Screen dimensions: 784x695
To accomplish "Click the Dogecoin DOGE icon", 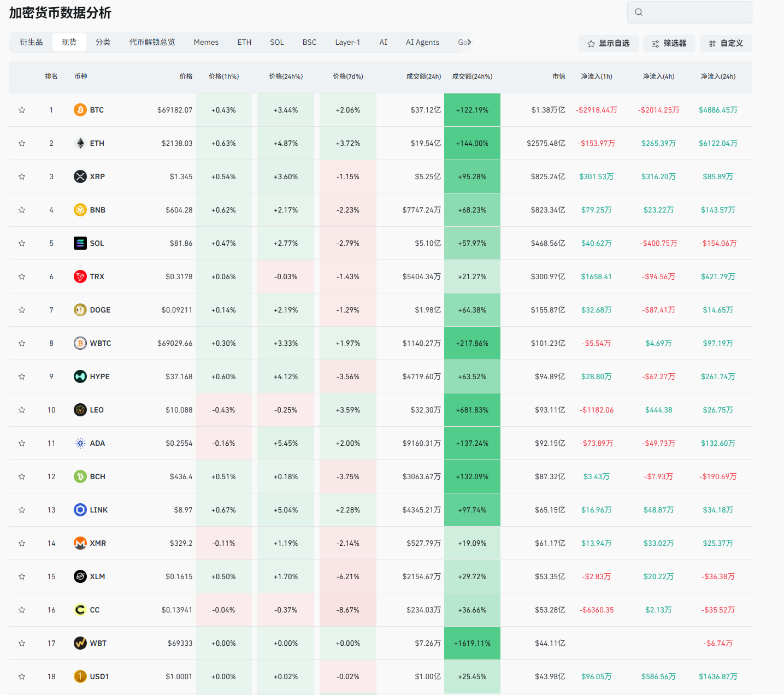I will [x=80, y=310].
